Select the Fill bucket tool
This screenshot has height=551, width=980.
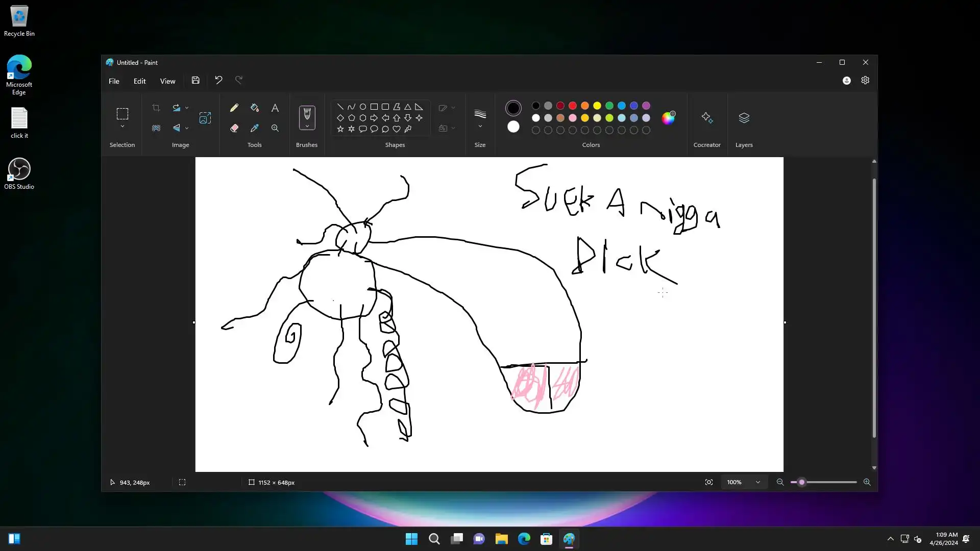pos(255,108)
